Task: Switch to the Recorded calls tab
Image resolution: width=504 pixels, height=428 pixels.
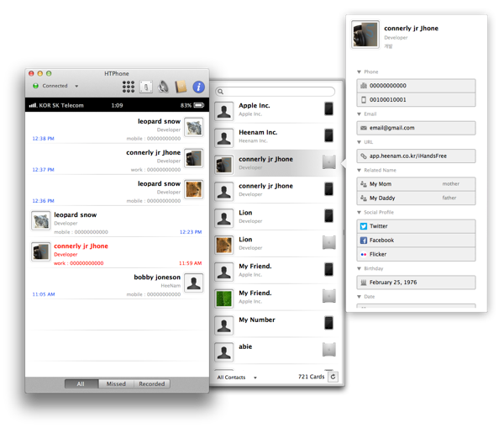Action: point(152,383)
